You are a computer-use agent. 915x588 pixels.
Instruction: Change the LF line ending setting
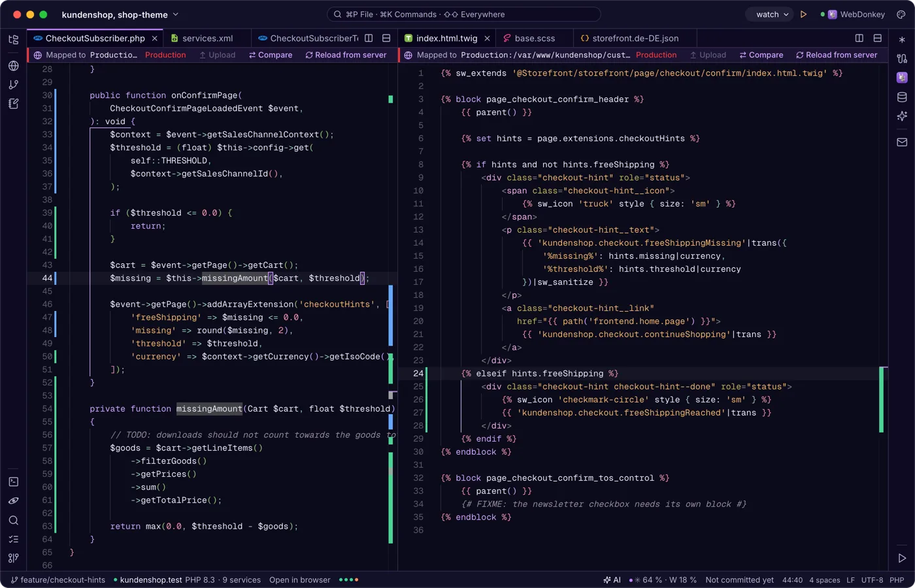(x=850, y=580)
